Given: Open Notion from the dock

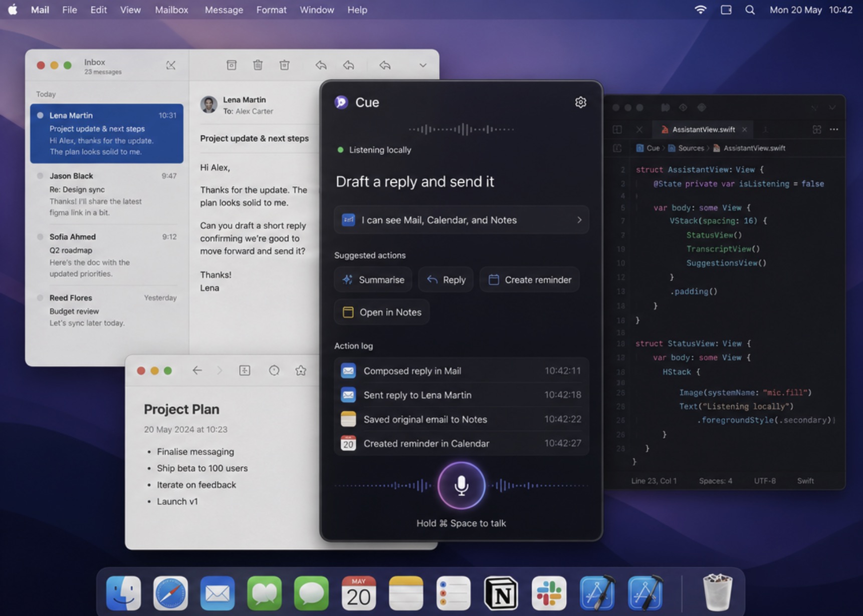Looking at the screenshot, I should 501,593.
